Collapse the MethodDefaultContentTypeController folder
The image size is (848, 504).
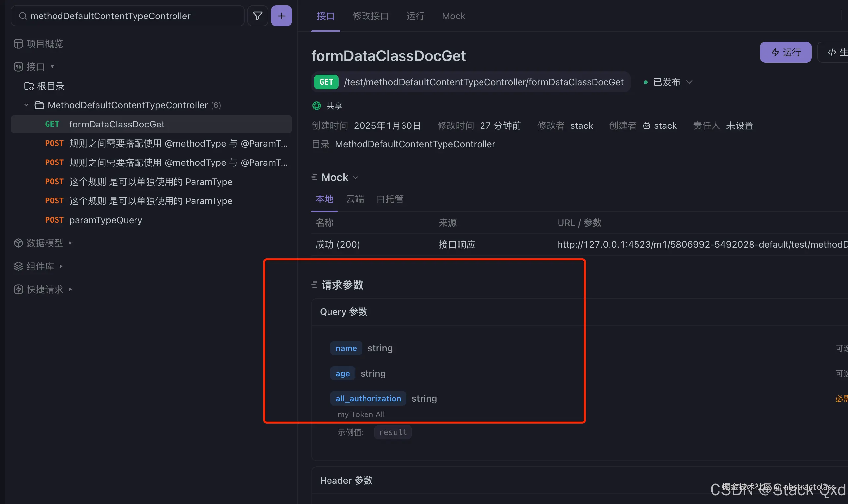[x=26, y=105]
